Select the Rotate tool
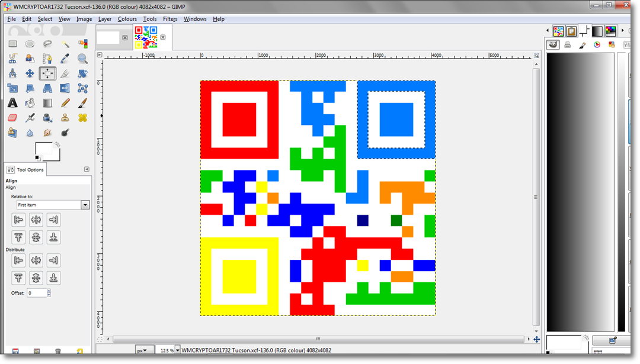The width and height of the screenshot is (640, 364). coord(82,73)
